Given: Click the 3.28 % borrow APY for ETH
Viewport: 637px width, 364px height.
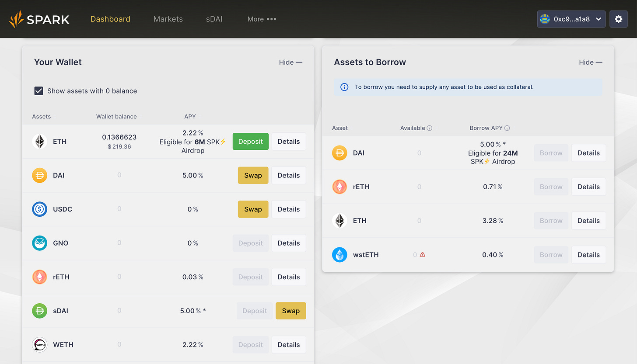Looking at the screenshot, I should click(x=493, y=221).
